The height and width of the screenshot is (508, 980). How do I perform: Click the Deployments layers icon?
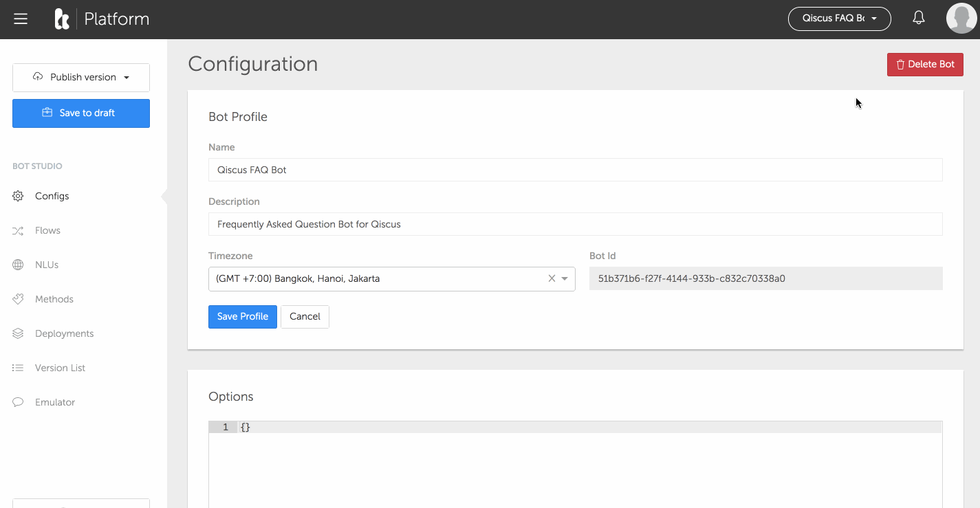click(19, 333)
